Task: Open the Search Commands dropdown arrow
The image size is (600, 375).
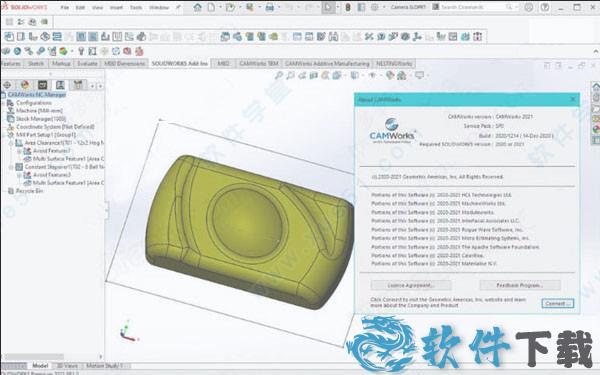Action: point(516,7)
